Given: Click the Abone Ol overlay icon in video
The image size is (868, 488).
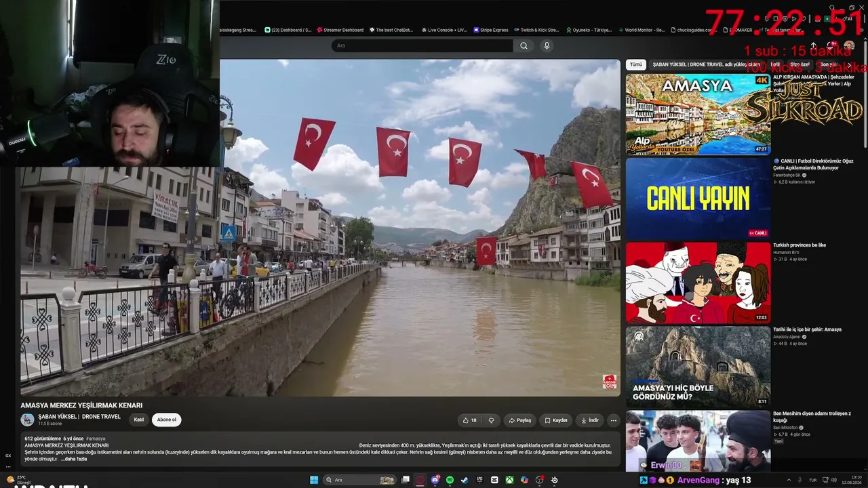Looking at the screenshot, I should click(x=610, y=382).
